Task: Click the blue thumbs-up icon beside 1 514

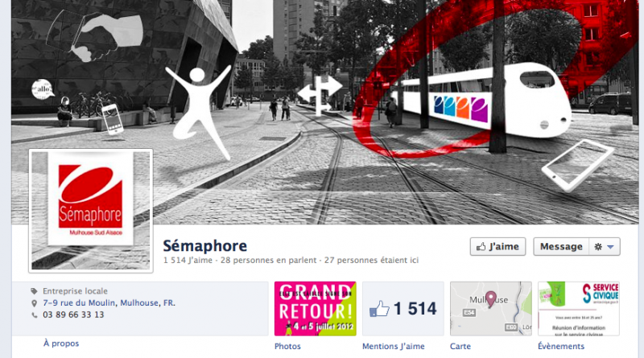Action: [379, 309]
